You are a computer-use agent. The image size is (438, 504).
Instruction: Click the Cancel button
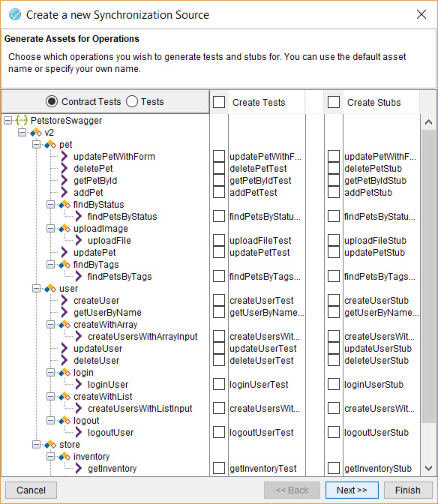[x=31, y=490]
